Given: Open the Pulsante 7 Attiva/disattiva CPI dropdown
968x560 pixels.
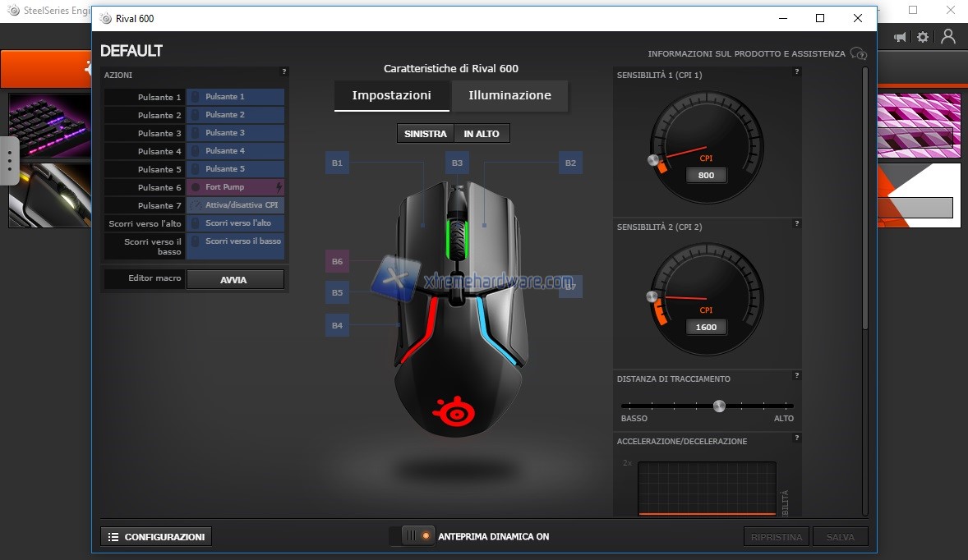Looking at the screenshot, I should [x=235, y=205].
